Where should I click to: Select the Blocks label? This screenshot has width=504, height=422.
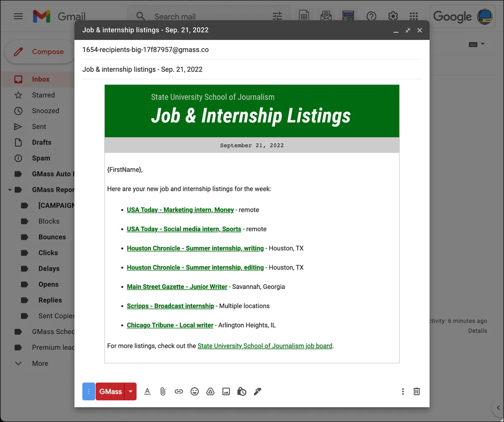[49, 221]
